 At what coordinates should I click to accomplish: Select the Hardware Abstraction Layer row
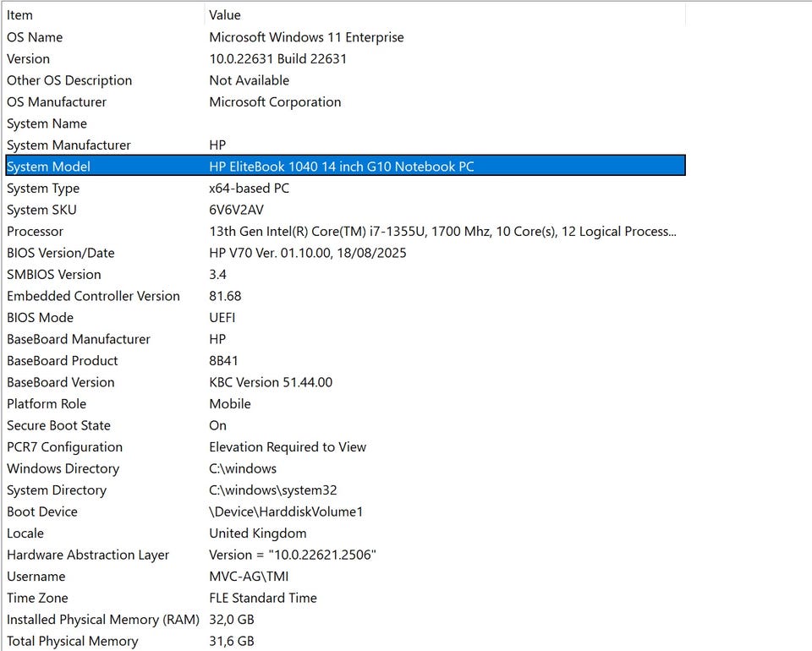click(345, 555)
